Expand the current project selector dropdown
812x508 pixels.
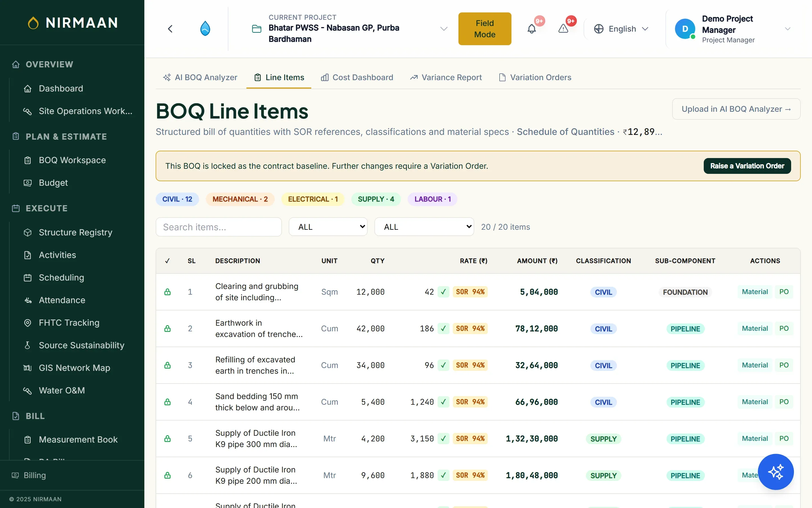[443, 29]
